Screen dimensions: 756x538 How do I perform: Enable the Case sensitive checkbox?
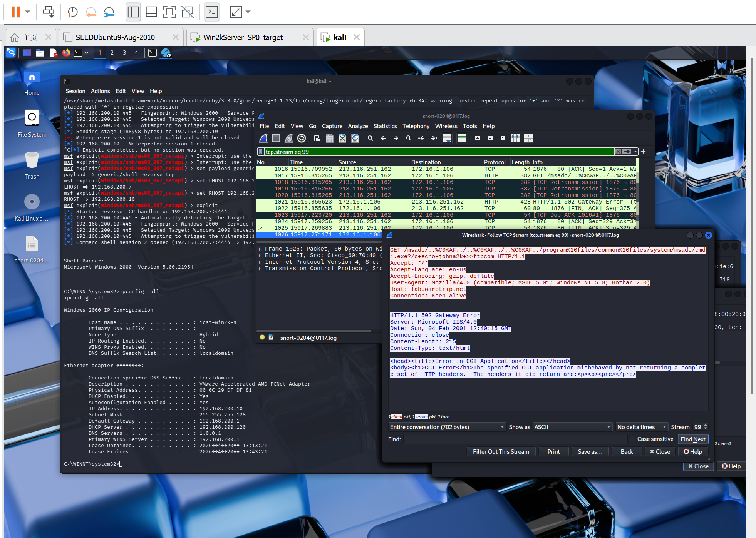(x=633, y=439)
